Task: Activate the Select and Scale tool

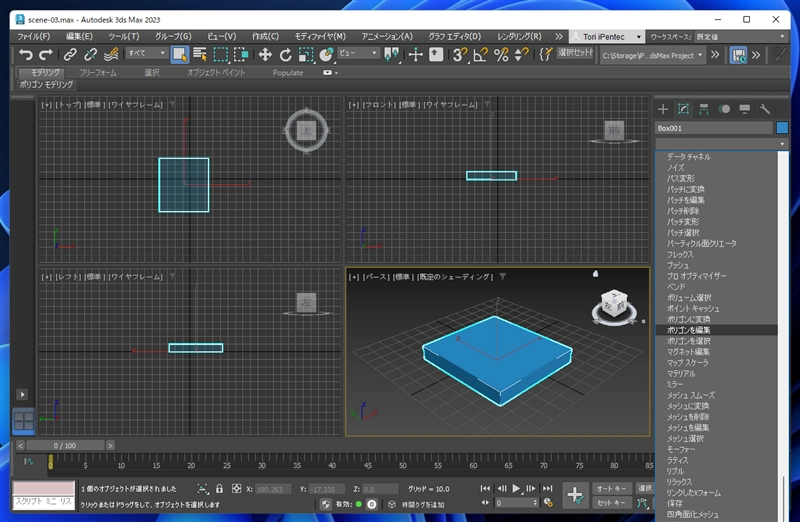Action: [x=306, y=54]
